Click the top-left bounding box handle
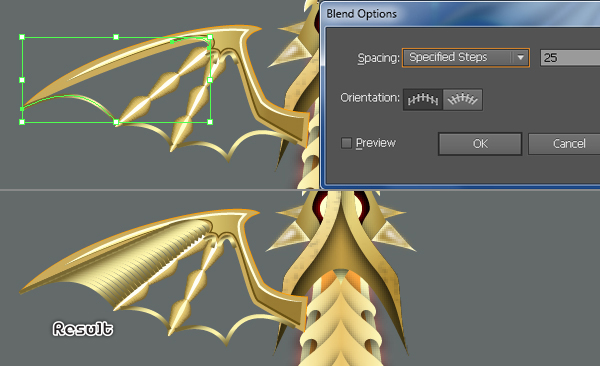Viewport: 600px width, 366px height. tap(22, 37)
